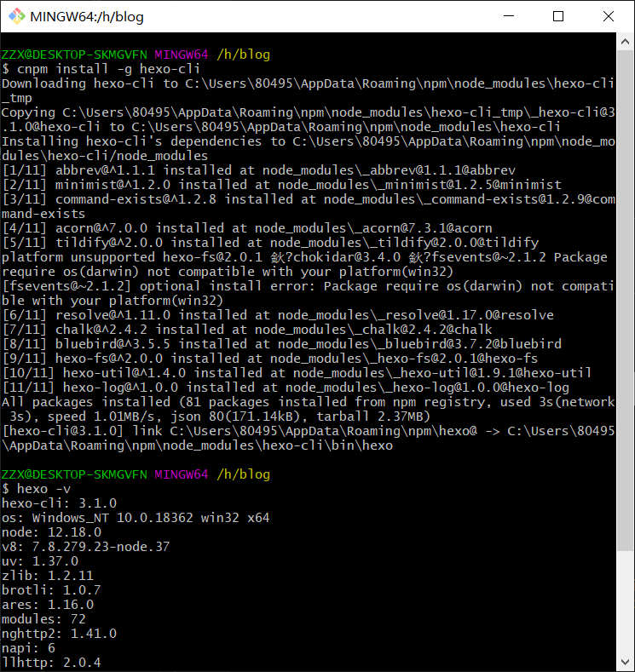635x672 pixels.
Task: Click the '[9/11] hexo-fs' install line
Action: pos(270,359)
